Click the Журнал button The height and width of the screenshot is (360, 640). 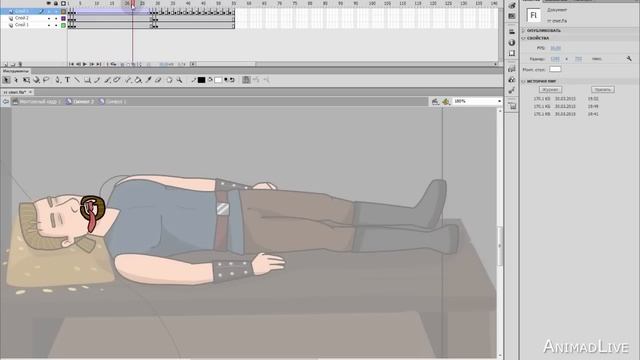click(x=550, y=89)
